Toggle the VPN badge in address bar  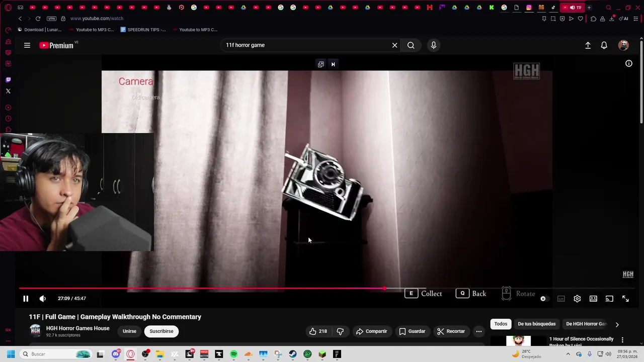click(51, 19)
